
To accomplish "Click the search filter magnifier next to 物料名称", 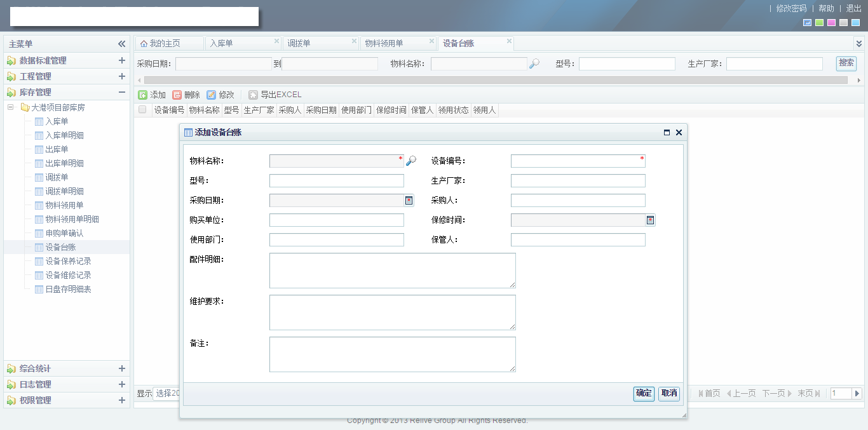I will coord(534,64).
